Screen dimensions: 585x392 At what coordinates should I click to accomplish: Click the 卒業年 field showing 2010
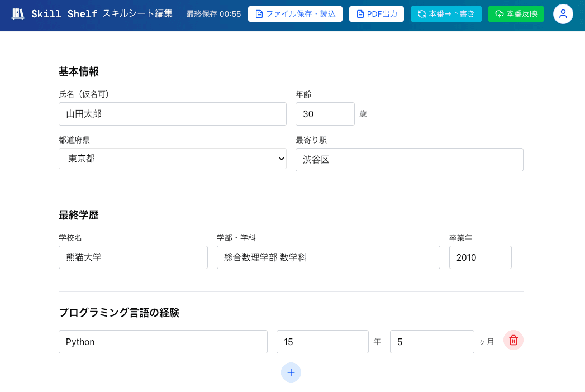480,257
